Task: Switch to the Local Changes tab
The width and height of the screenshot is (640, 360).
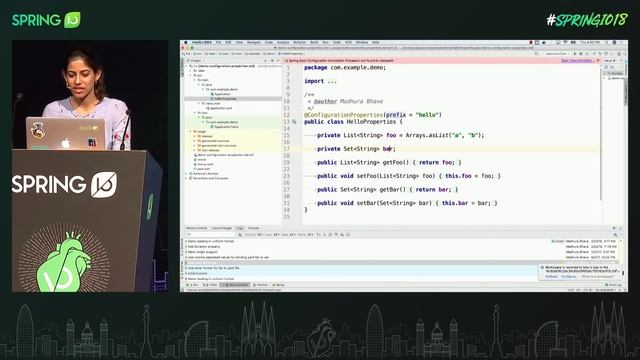Action: [222, 228]
